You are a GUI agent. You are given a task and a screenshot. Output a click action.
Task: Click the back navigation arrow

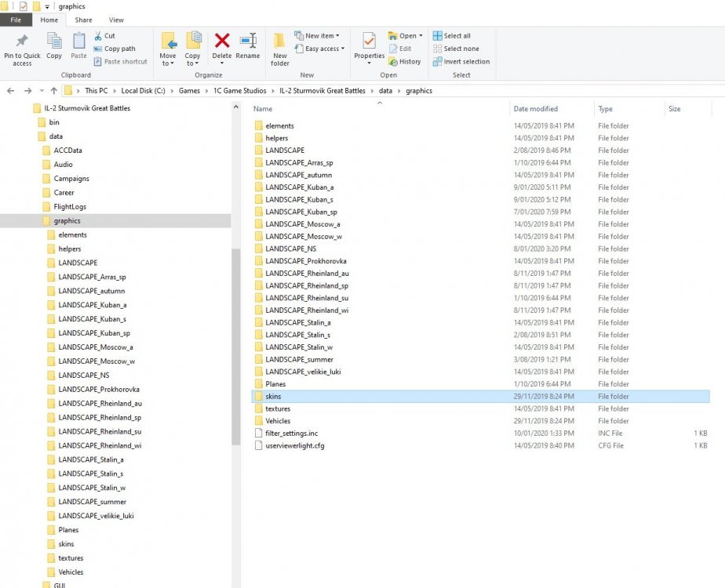point(10,90)
